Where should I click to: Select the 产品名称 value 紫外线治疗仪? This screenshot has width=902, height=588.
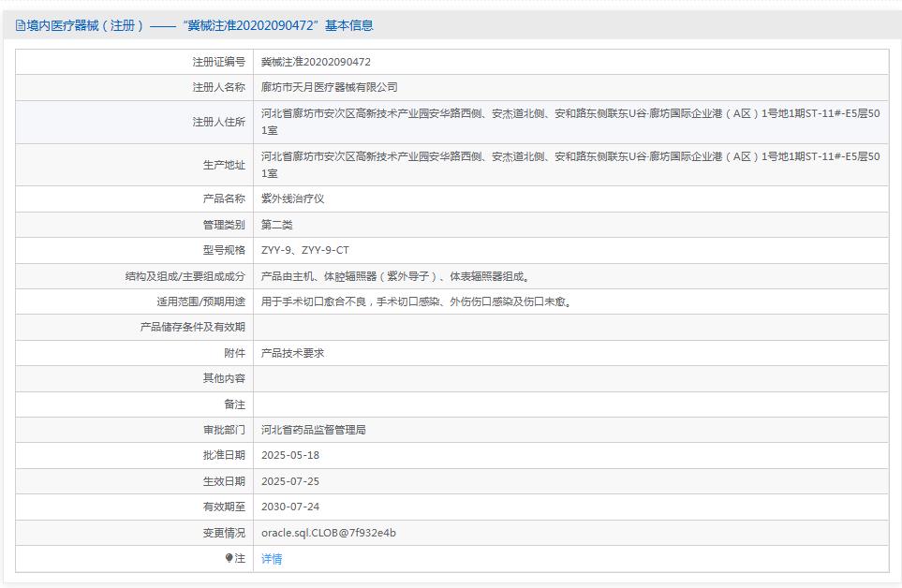[291, 198]
